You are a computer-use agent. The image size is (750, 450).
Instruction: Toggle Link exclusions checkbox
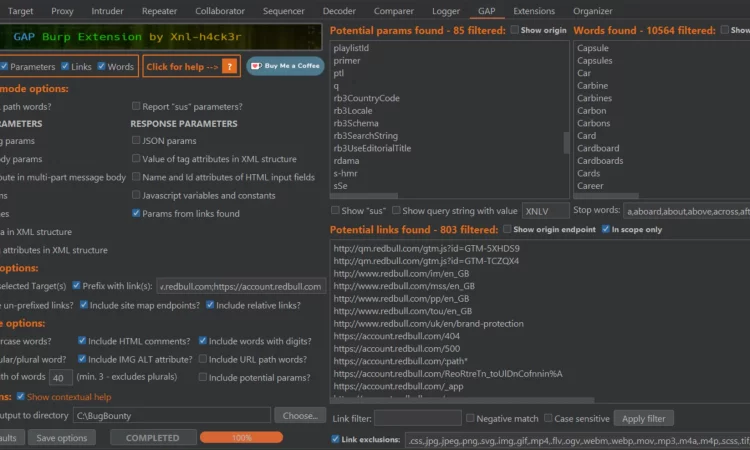[335, 439]
